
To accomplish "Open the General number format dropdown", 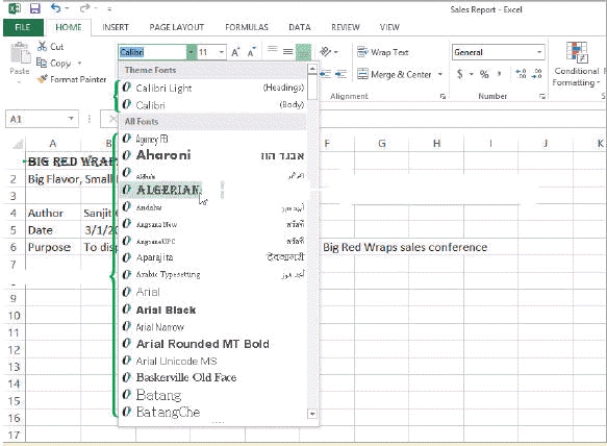I will (539, 52).
